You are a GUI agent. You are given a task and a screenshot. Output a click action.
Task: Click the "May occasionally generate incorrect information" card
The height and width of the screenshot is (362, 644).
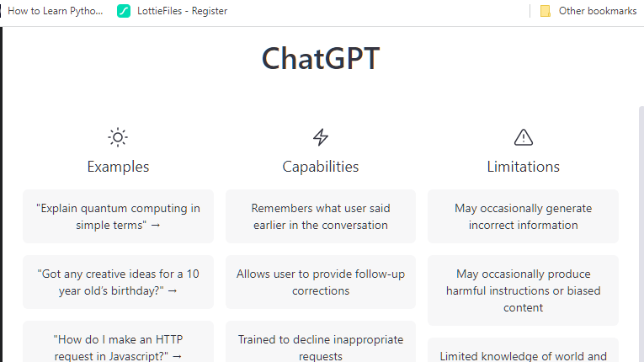(524, 216)
